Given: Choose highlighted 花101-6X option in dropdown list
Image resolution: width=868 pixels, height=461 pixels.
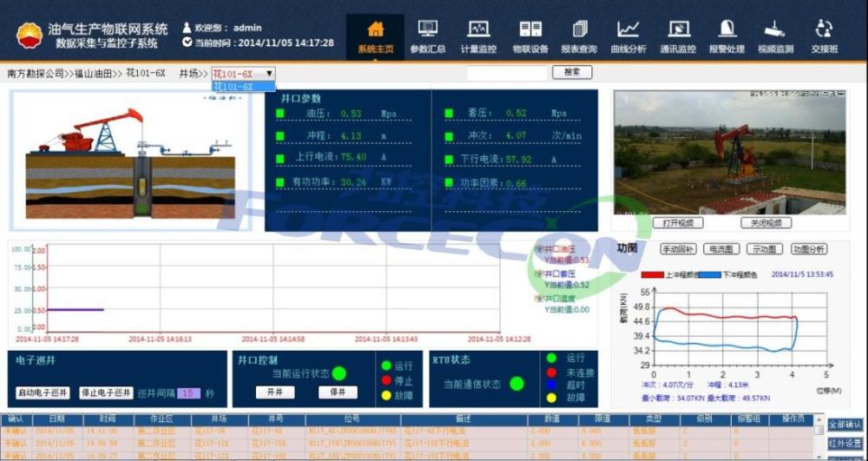Looking at the screenshot, I should pyautogui.click(x=243, y=86).
